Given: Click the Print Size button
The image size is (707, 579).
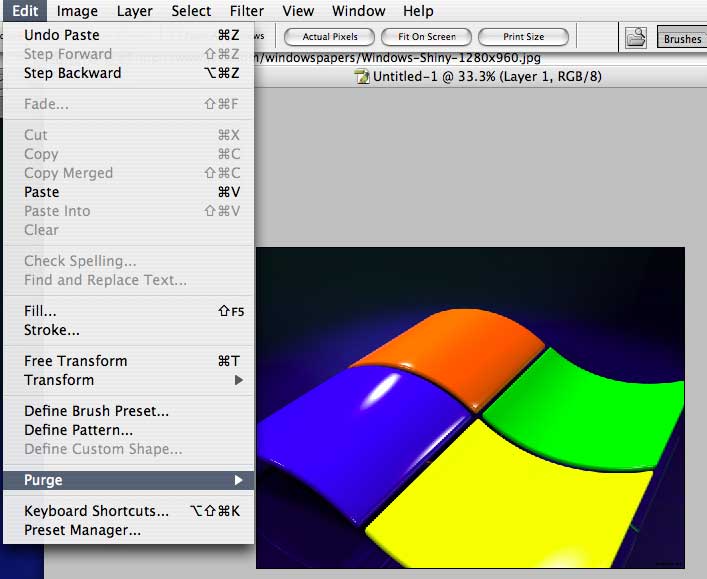Looking at the screenshot, I should [523, 37].
